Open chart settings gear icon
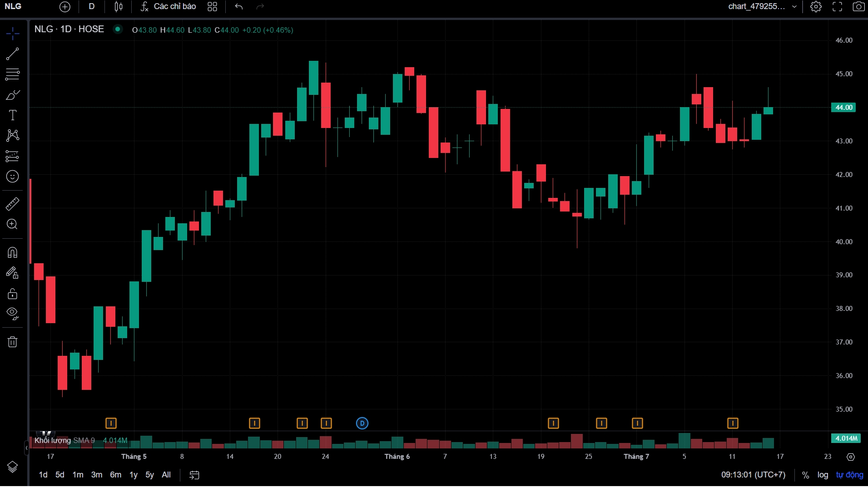The height and width of the screenshot is (487, 868). (816, 7)
